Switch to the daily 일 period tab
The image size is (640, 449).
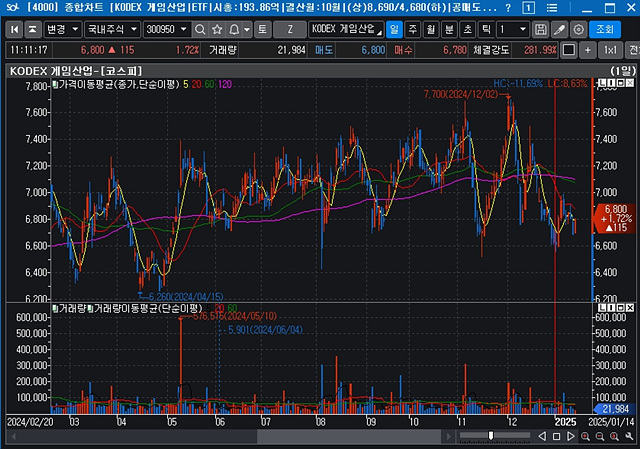pos(395,30)
